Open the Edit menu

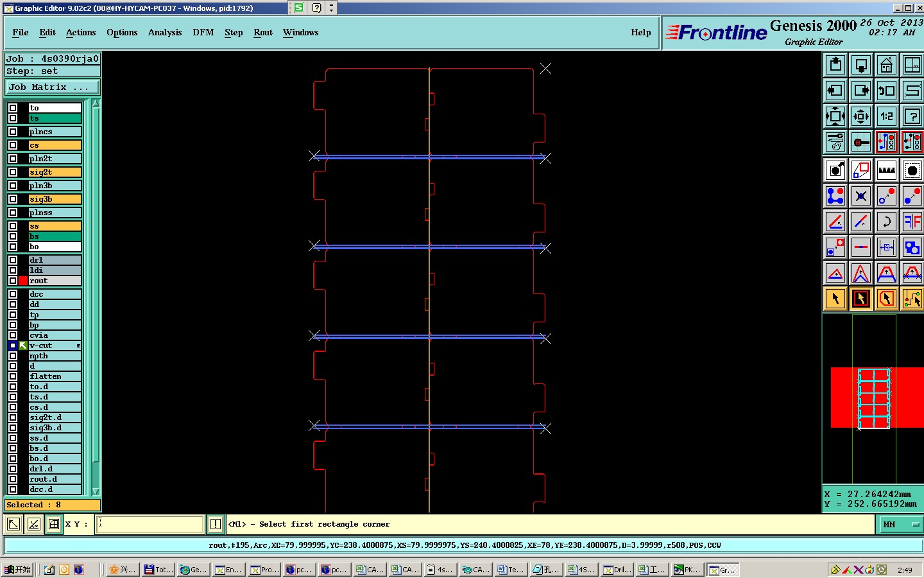click(47, 32)
